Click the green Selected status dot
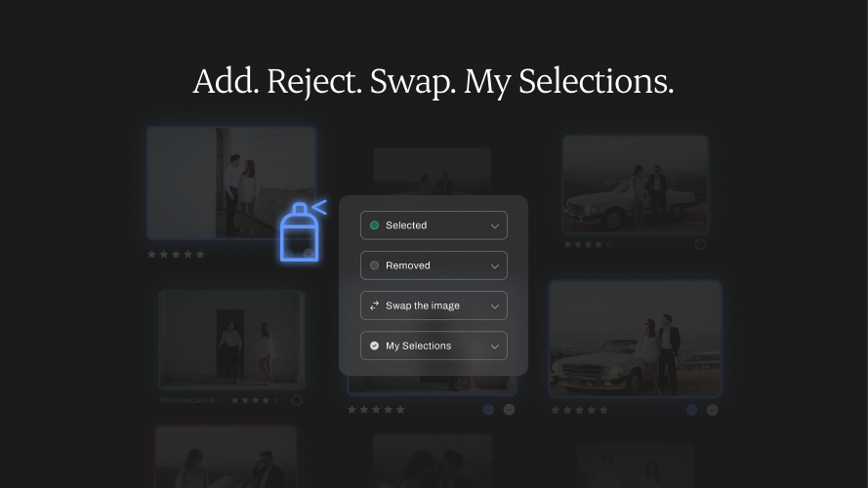 click(x=374, y=225)
